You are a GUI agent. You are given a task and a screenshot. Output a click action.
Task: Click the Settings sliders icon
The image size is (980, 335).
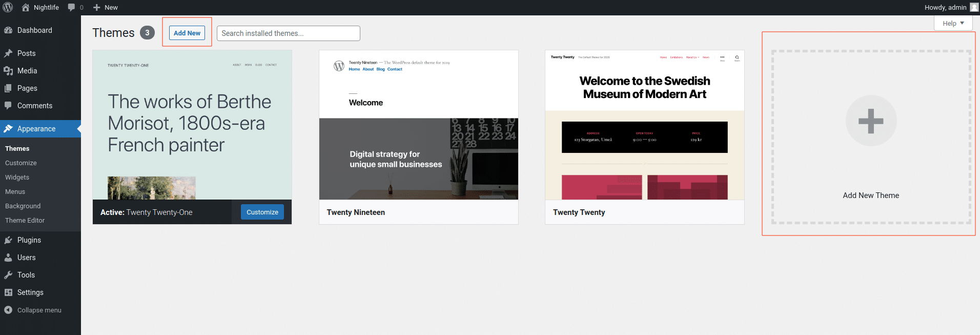(x=8, y=292)
